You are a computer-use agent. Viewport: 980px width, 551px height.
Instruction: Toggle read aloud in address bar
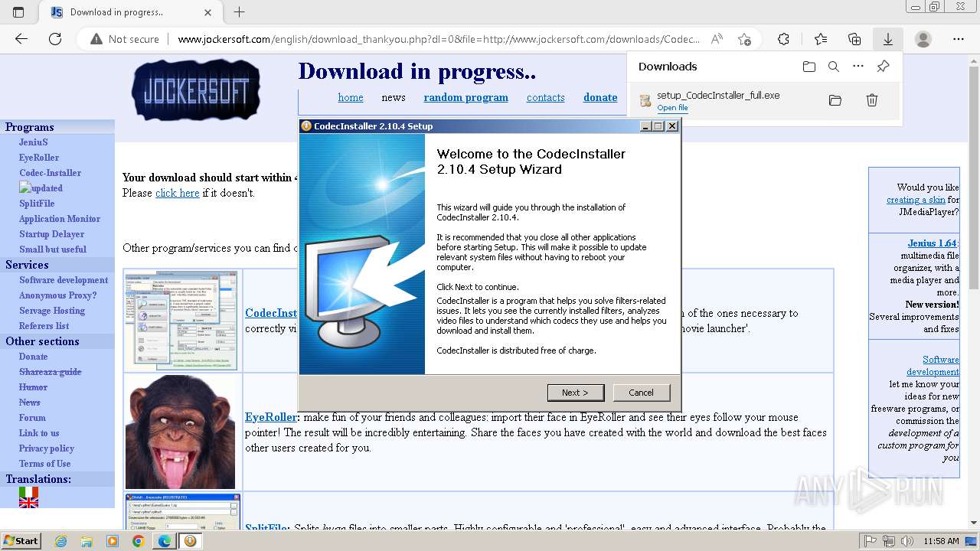[x=717, y=39]
